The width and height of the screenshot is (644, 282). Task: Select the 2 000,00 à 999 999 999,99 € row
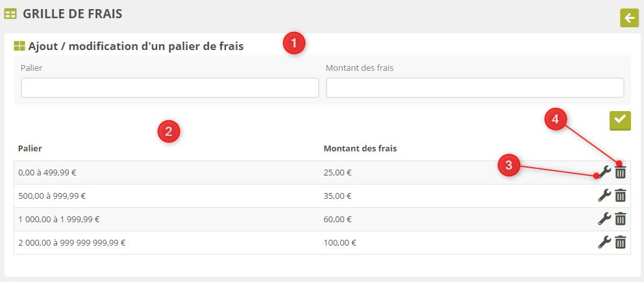71,243
